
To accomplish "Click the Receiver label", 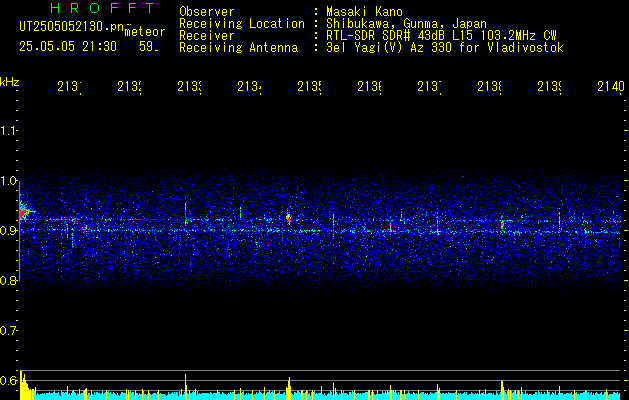I will tap(207, 36).
